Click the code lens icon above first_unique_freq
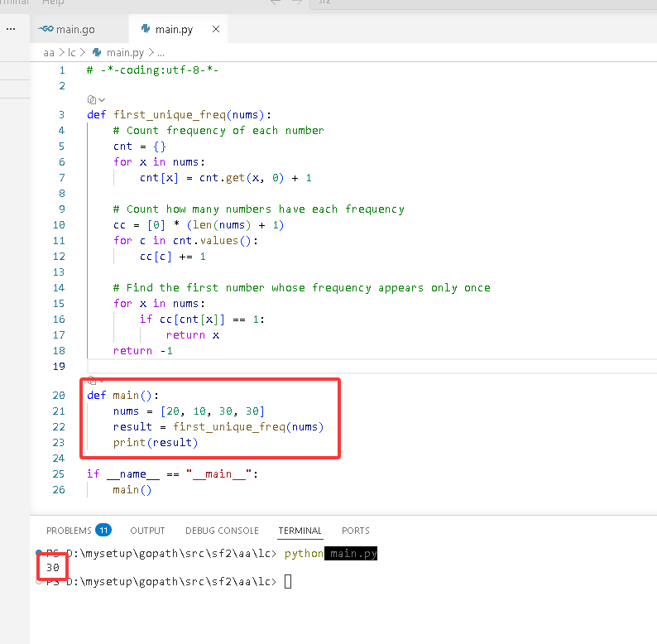This screenshot has height=644, width=657. point(92,100)
